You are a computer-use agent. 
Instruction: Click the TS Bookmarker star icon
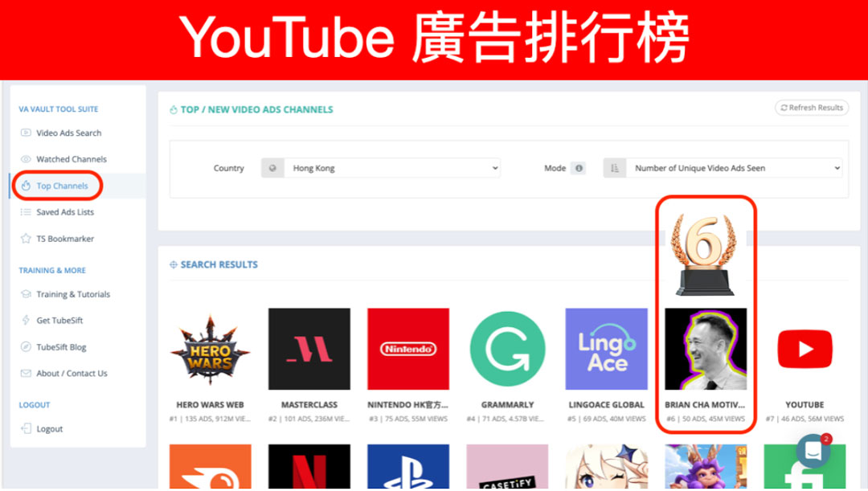click(x=26, y=238)
